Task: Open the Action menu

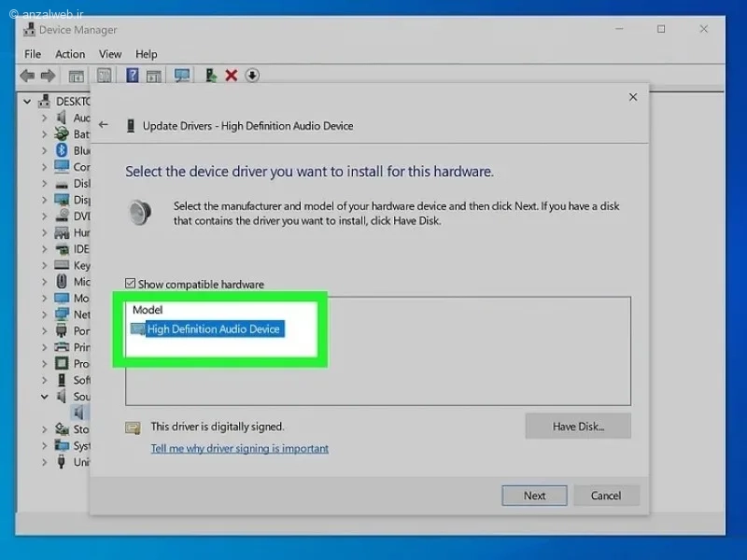Action: [70, 54]
